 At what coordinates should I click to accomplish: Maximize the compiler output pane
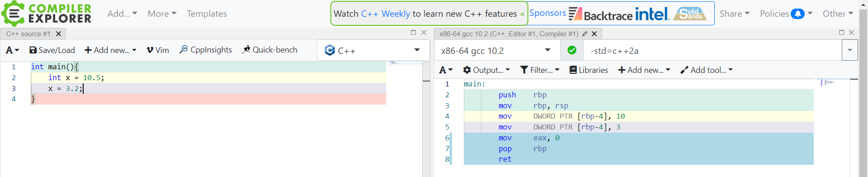click(841, 33)
